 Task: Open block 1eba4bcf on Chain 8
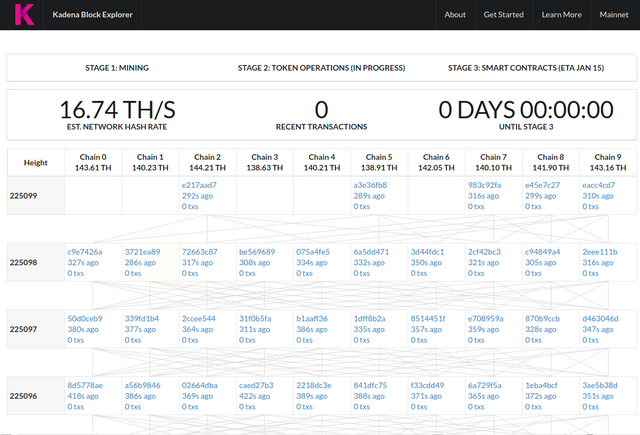coord(541,385)
